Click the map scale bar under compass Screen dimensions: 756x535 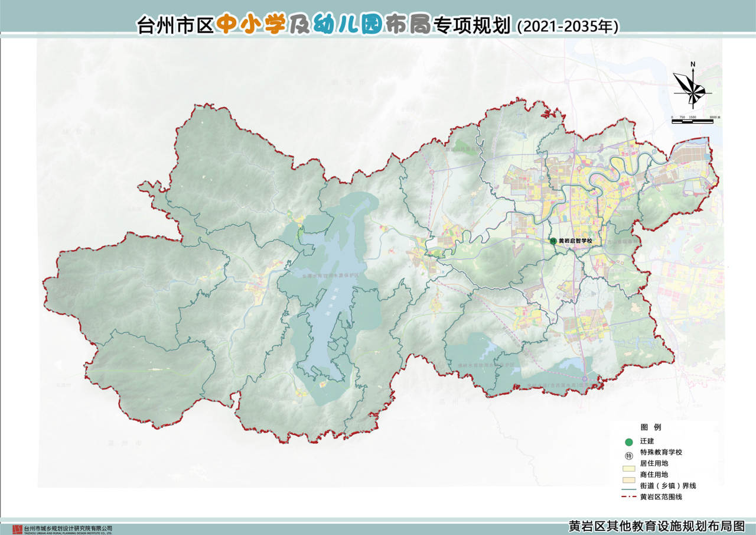[693, 120]
